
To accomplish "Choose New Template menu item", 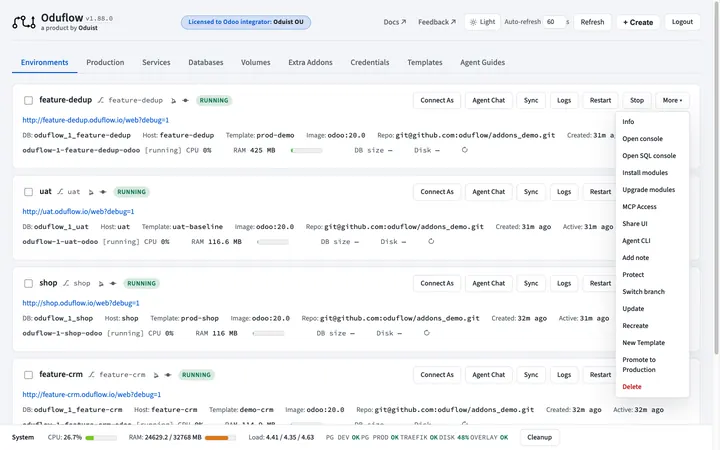I will click(x=652, y=343).
